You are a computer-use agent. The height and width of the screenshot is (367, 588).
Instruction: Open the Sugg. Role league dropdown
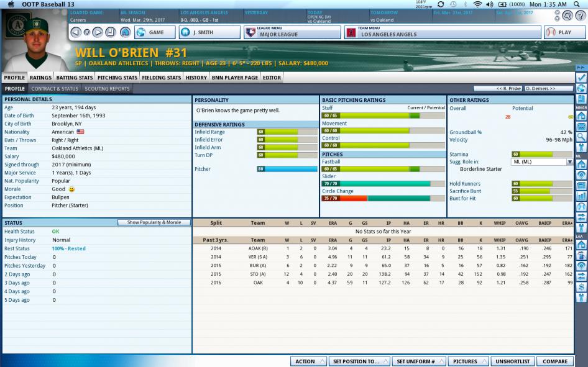point(542,162)
